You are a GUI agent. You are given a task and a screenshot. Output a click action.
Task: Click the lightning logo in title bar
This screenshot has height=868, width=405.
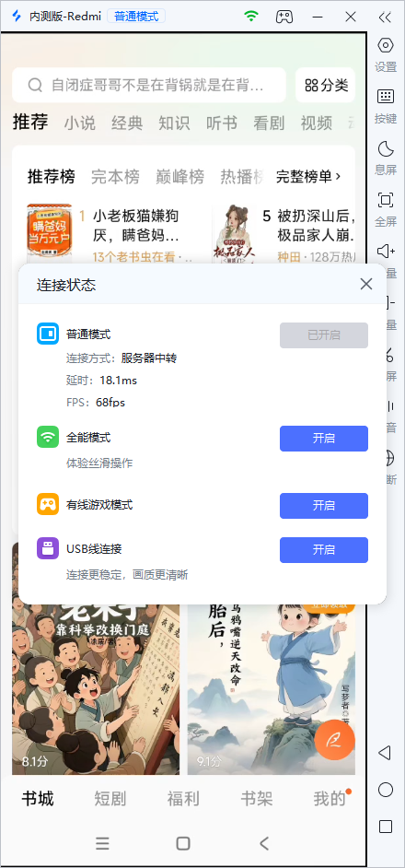pyautogui.click(x=17, y=16)
